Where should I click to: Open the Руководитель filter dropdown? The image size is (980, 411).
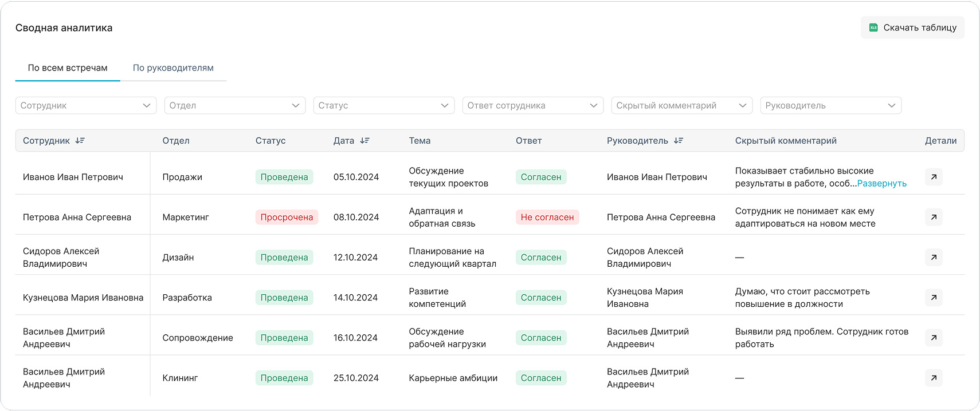[831, 105]
